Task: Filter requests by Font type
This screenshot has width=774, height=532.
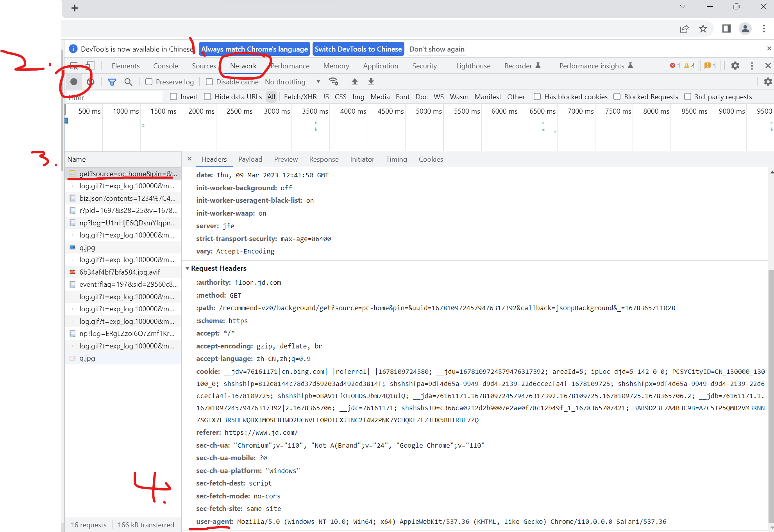Action: 402,96
